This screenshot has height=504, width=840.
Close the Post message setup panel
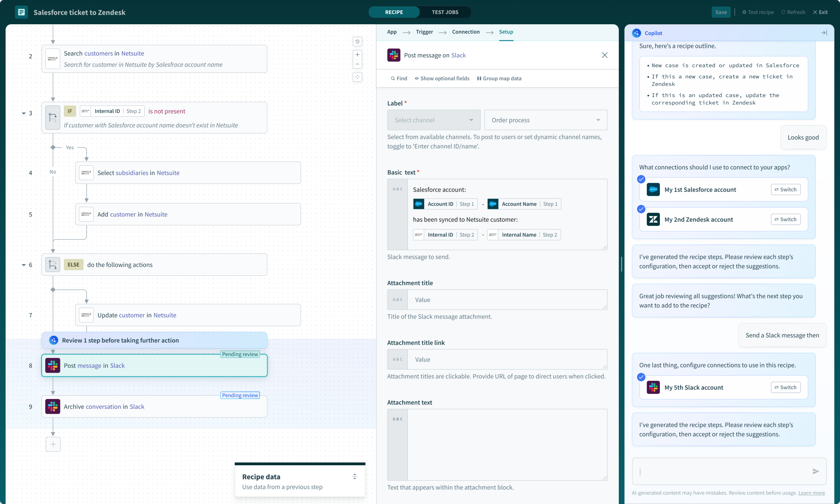click(x=605, y=55)
